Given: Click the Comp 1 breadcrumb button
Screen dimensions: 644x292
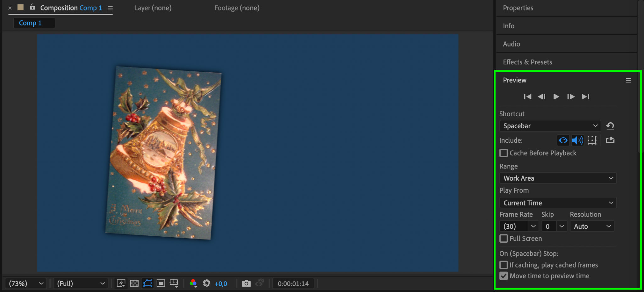Looking at the screenshot, I should tap(34, 23).
